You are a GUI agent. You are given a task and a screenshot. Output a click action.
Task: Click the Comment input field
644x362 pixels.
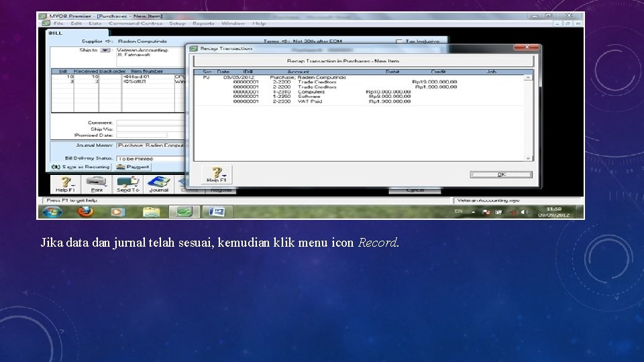(151, 123)
